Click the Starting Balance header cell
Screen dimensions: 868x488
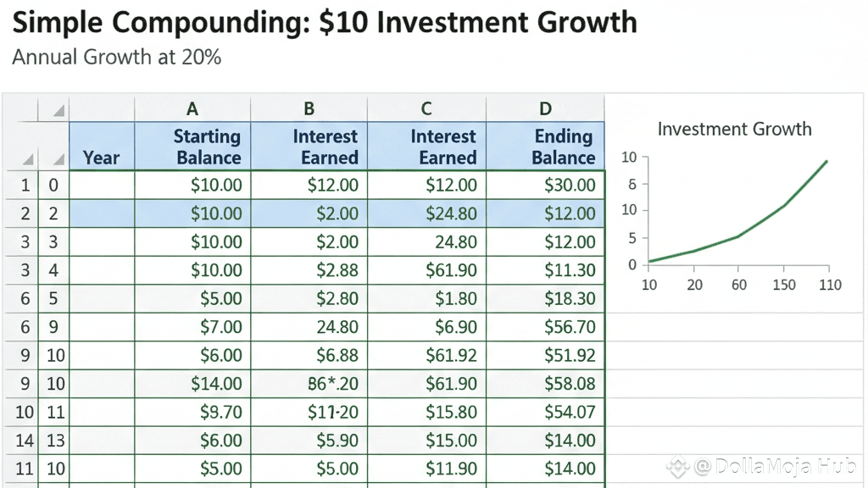(x=192, y=147)
